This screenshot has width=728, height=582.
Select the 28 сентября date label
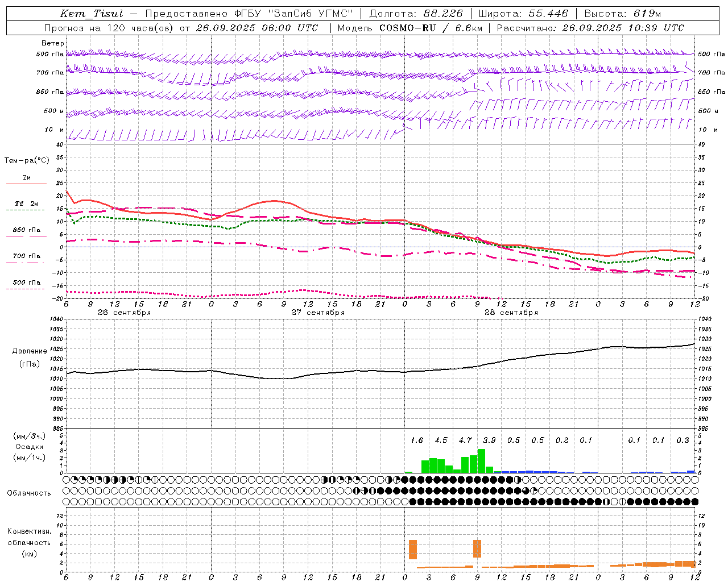[511, 313]
